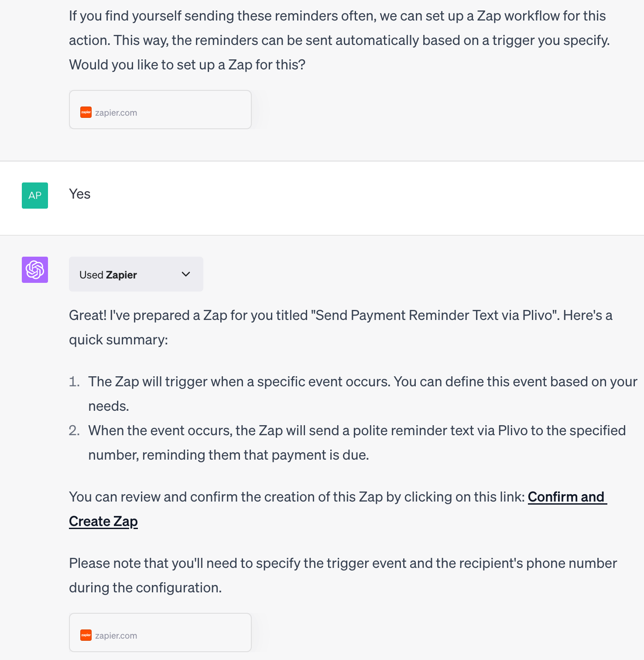Select the orange zapier icon near 'Confirm and Create Zap'

point(86,635)
